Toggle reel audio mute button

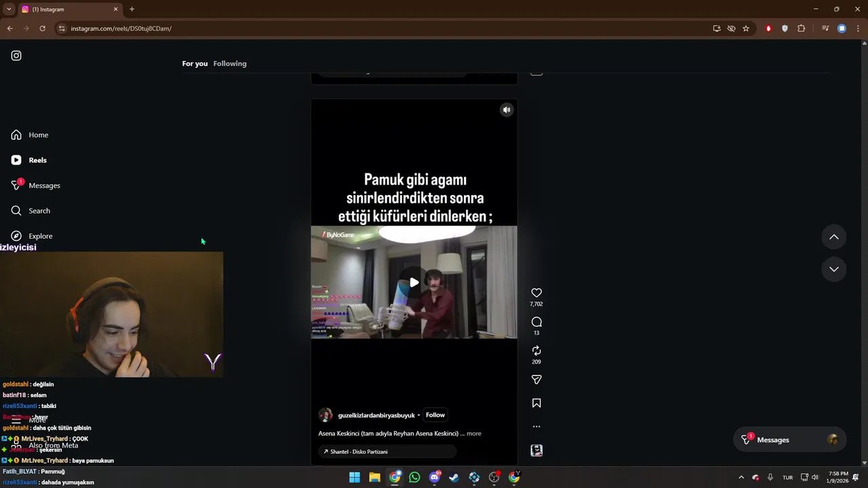507,110
